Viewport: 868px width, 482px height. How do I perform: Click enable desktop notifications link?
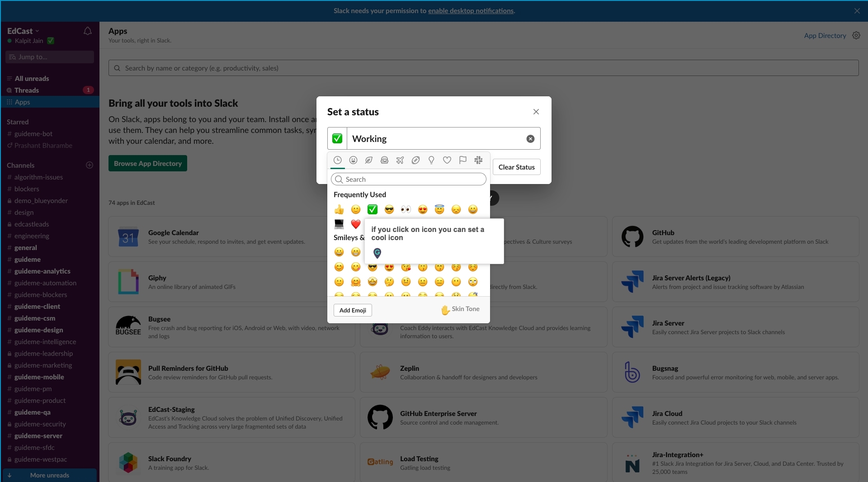tap(471, 11)
